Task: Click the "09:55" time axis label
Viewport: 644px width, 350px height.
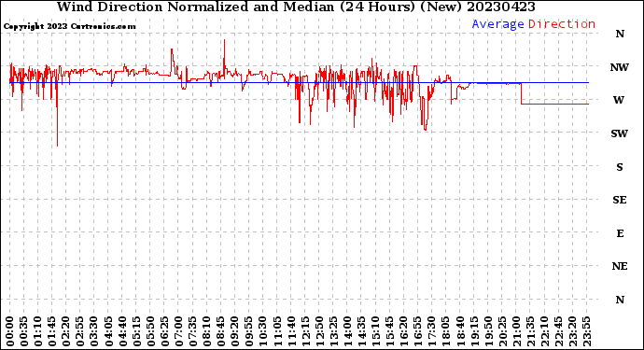Action: coord(248,331)
